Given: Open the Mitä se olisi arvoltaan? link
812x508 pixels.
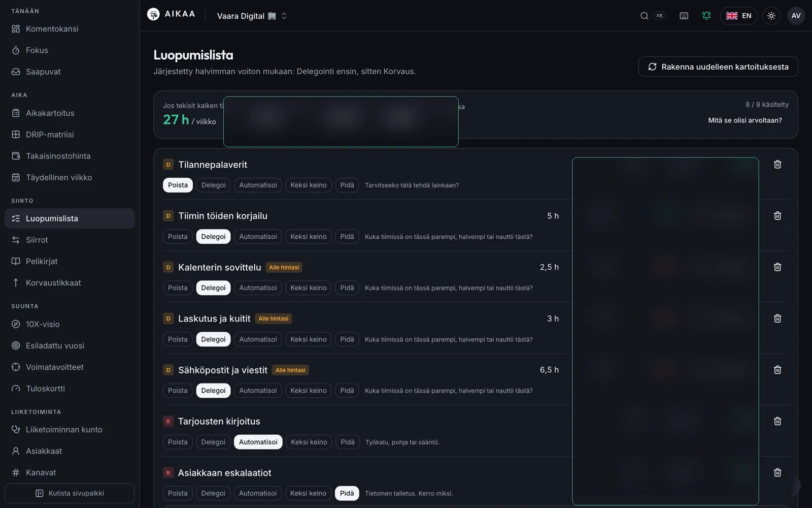Looking at the screenshot, I should point(745,120).
